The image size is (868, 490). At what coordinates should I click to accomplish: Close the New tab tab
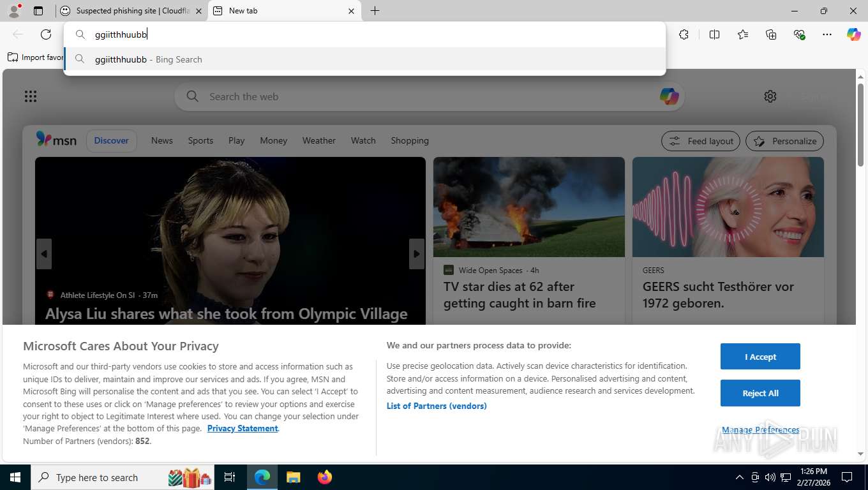pyautogui.click(x=351, y=11)
